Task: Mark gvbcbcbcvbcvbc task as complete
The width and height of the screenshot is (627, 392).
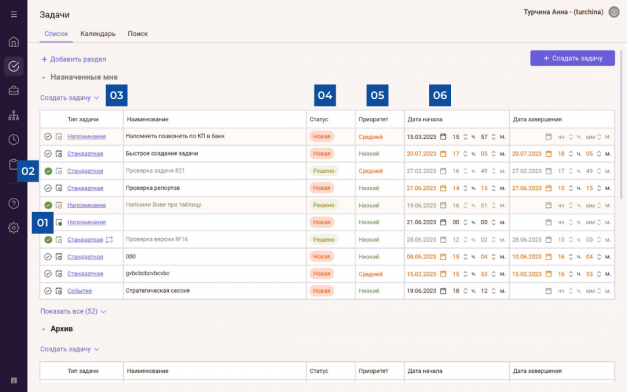Action: 48,274
